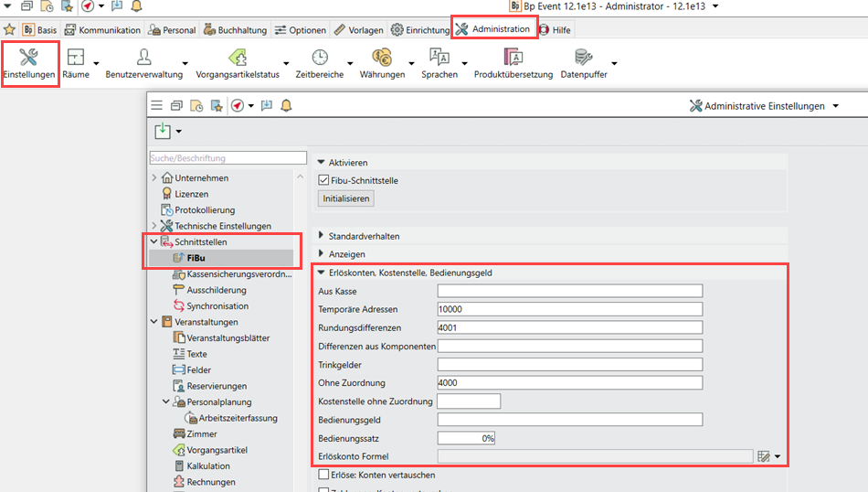Open Zeitbereiche clock icon

(320, 59)
